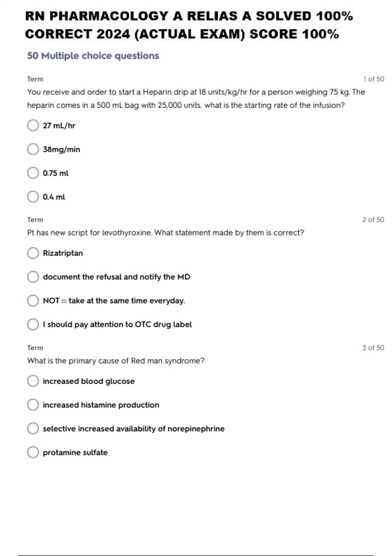Click the 50 Multiple choice questions heading

click(93, 56)
